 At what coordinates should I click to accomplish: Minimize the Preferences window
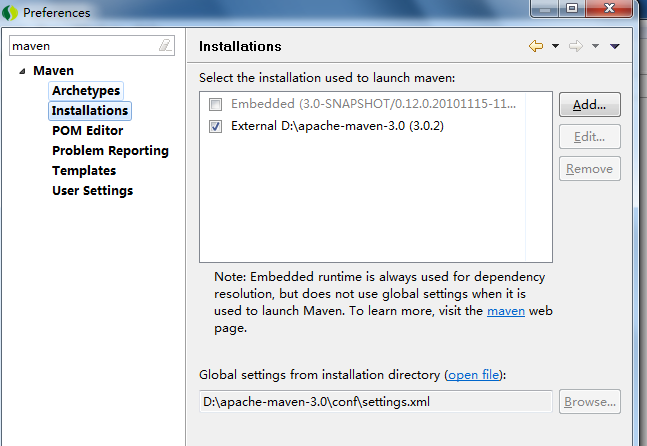click(545, 8)
